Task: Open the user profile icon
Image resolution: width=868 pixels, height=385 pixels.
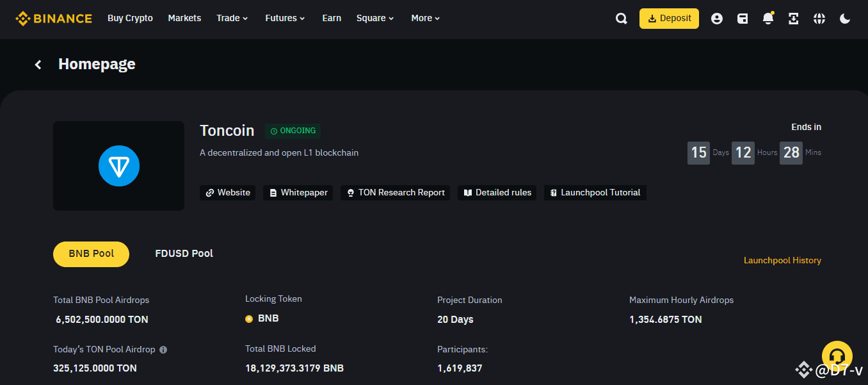Action: tap(717, 19)
